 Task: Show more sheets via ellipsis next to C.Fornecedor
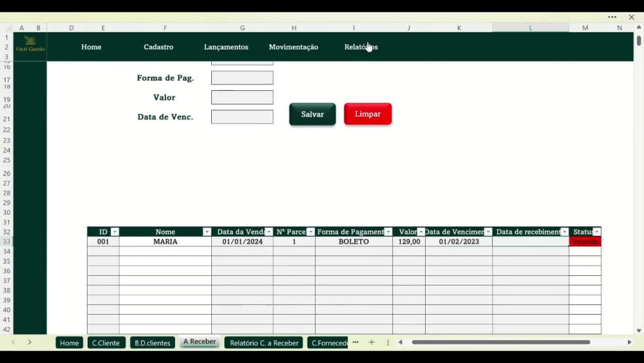coord(355,342)
